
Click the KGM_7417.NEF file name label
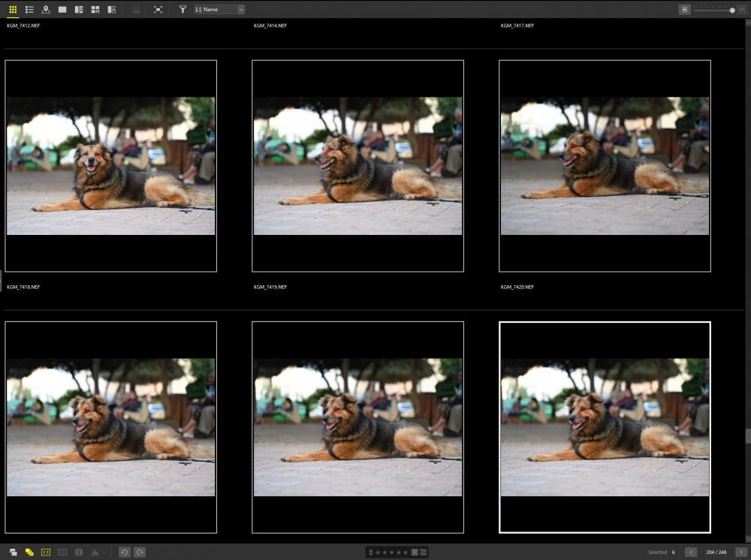517,26
